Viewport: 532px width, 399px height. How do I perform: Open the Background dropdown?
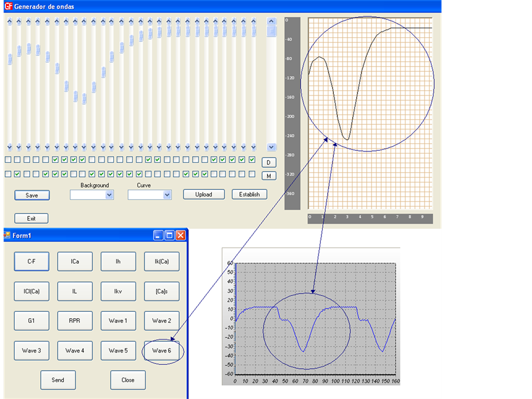[109, 195]
